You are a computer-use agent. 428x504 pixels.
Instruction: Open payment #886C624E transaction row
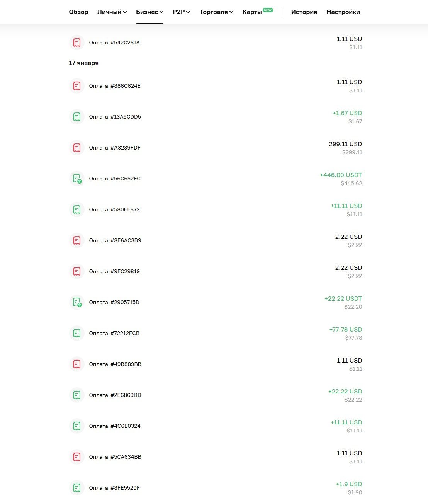pos(115,86)
